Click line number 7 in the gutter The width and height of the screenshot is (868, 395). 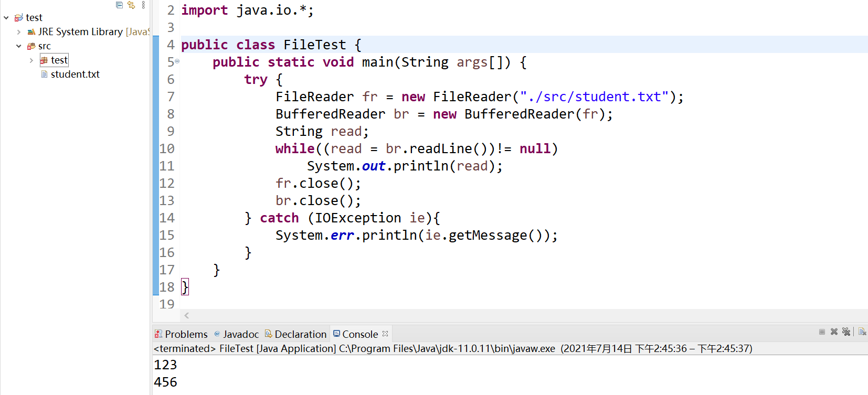(x=171, y=97)
